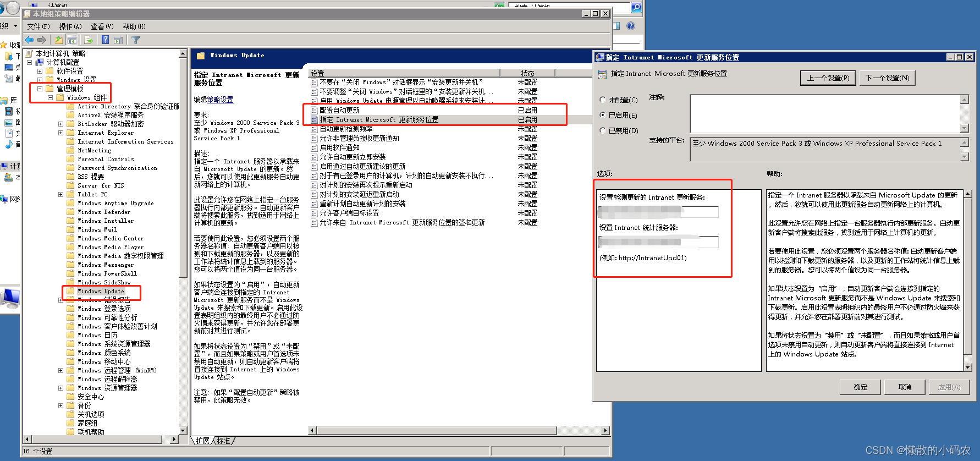
Task: Click the help icon in background Explorer window
Action: pyautogui.click(x=631, y=26)
